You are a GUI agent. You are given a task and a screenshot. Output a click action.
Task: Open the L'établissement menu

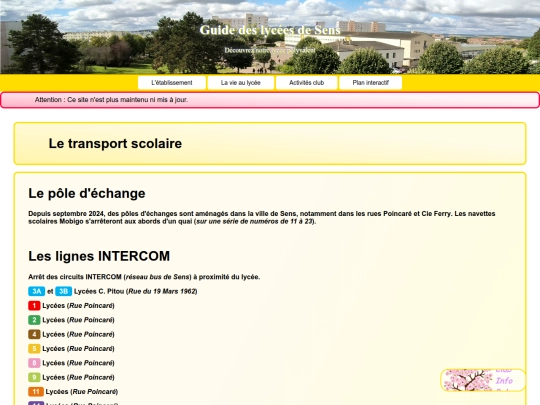coord(172,83)
